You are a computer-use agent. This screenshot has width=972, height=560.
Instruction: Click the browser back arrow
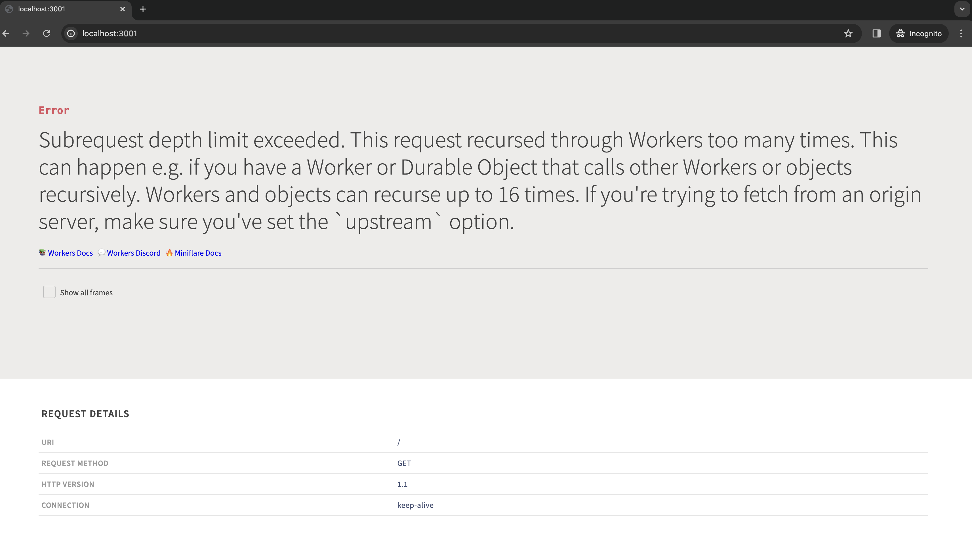6,33
